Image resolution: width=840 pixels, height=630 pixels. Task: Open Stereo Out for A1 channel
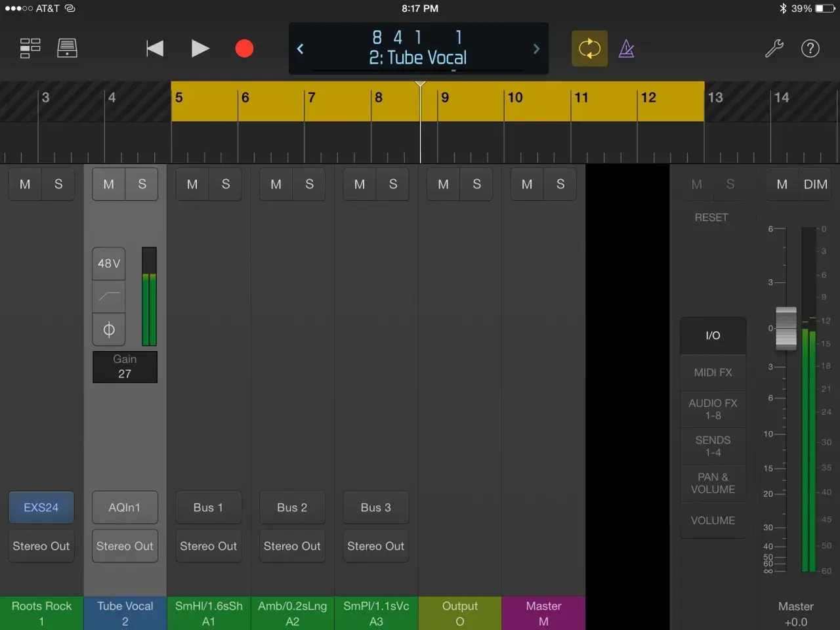pos(209,546)
